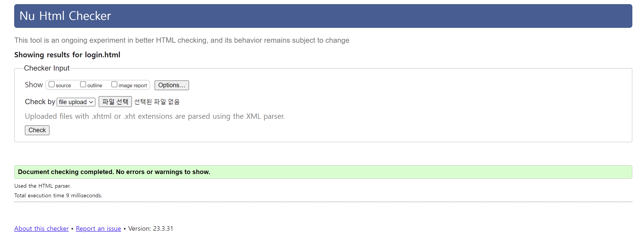
Task: Click the 'Used the HTML parser' line
Action: pyautogui.click(x=42, y=186)
